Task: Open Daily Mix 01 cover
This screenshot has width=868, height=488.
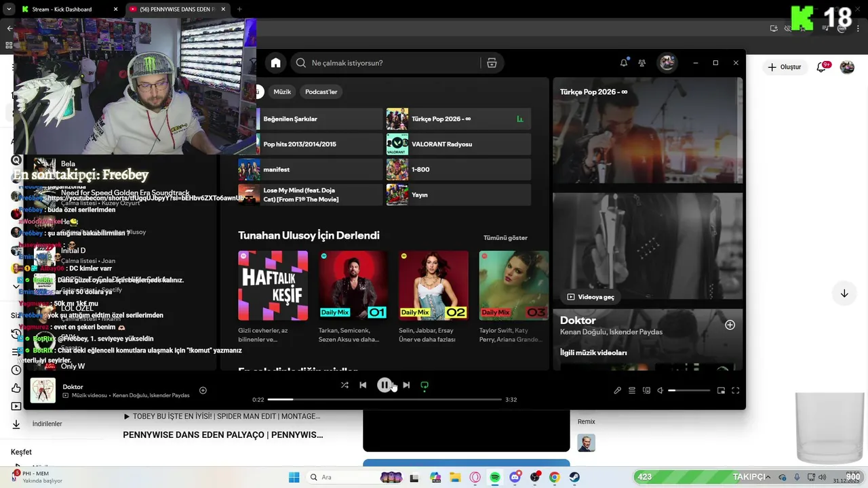Action: click(353, 285)
